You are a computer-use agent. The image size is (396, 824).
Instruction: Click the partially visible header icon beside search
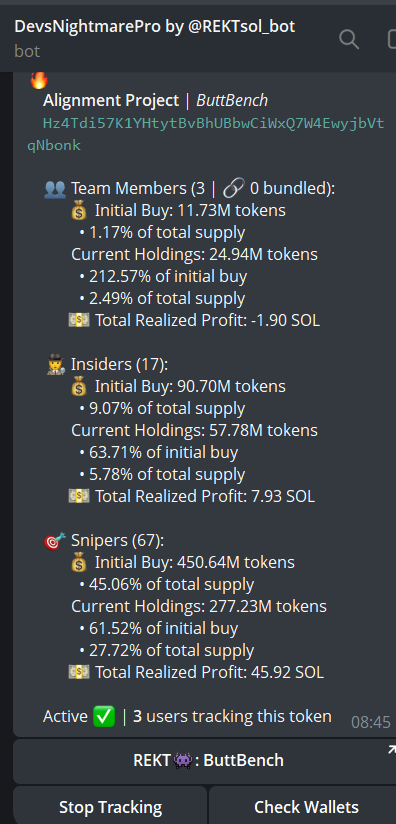point(391,39)
